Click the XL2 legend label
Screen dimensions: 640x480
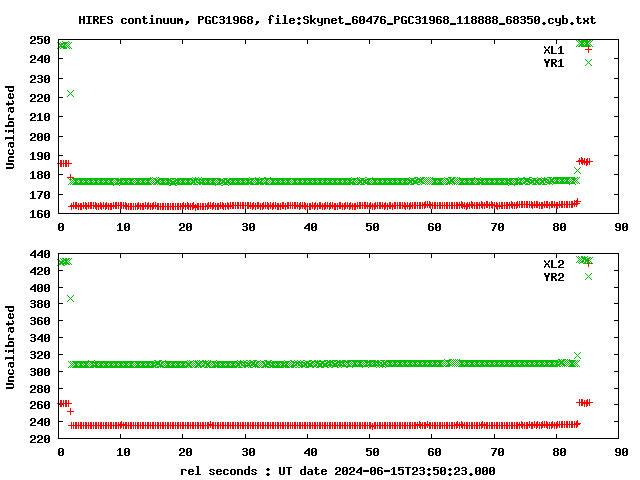553,264
